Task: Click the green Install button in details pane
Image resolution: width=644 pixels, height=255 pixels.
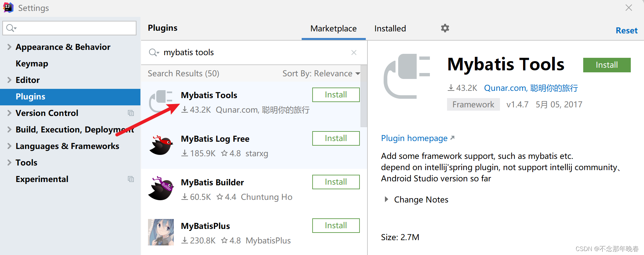Action: tap(607, 65)
